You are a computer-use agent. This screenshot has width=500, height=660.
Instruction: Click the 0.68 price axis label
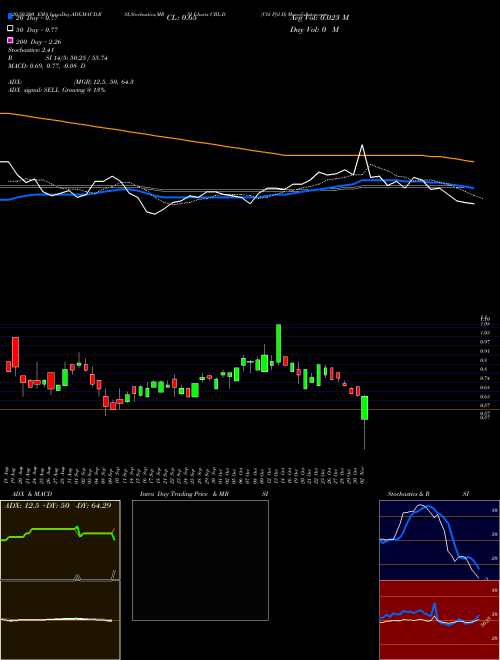(485, 387)
